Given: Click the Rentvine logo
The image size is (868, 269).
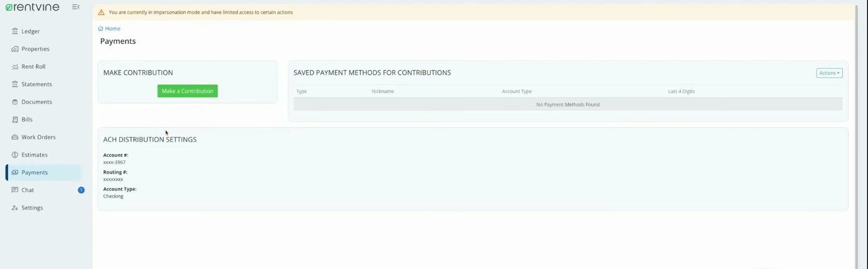Looking at the screenshot, I should [x=32, y=7].
